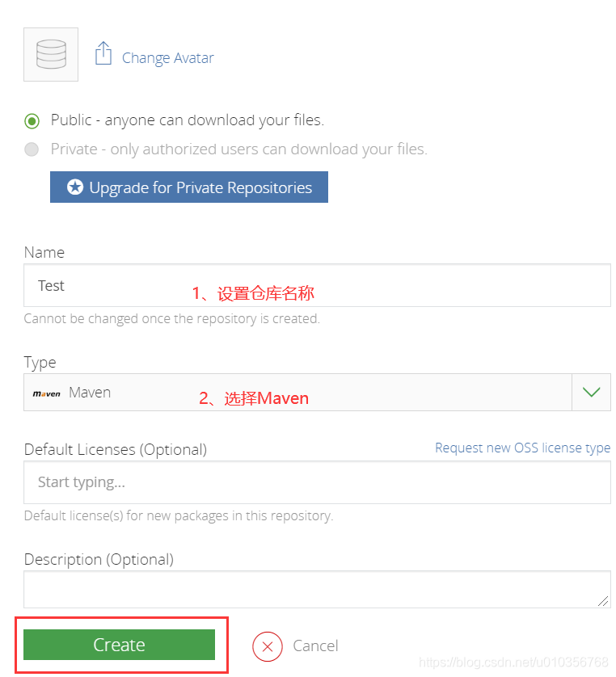
Task: Click Cancel to discard the repository
Action: coord(315,645)
